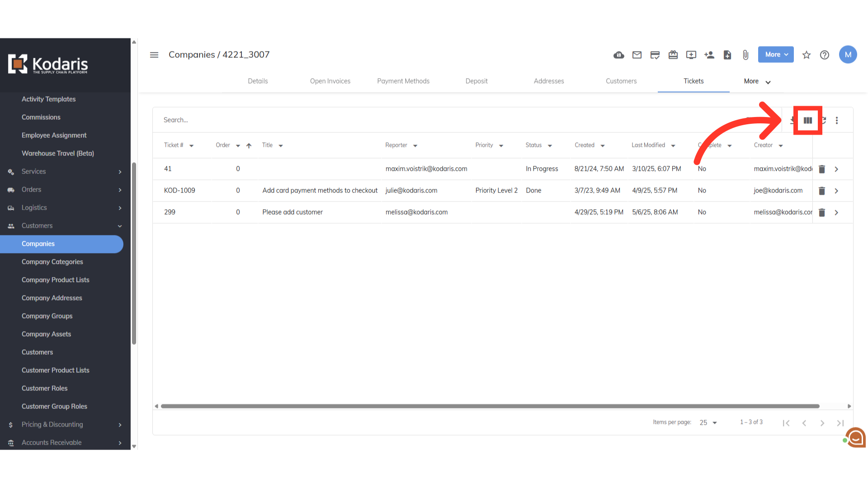
Task: Click the add document icon
Action: tap(727, 55)
